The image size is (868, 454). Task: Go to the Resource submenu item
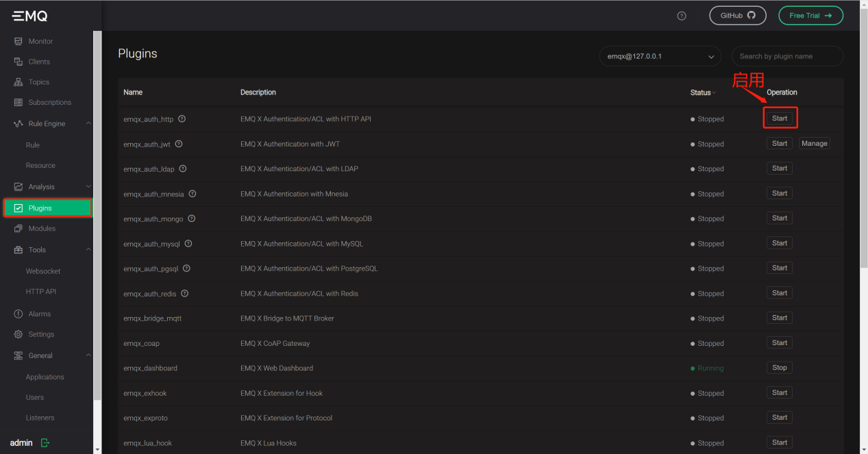(x=40, y=165)
